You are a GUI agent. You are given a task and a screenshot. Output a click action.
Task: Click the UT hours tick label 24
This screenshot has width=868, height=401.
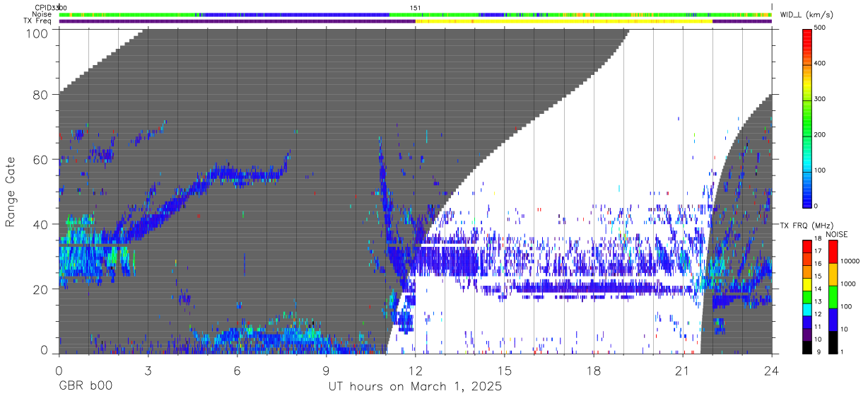(772, 370)
